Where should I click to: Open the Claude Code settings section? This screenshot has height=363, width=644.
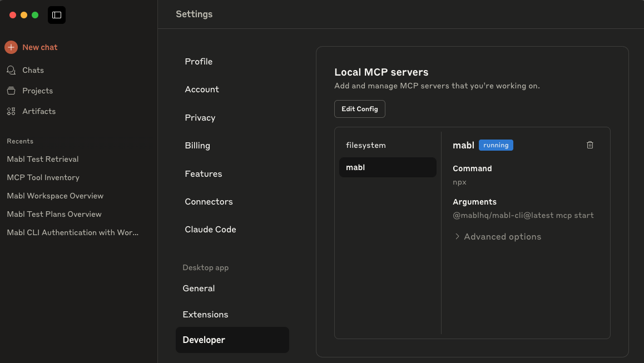click(210, 229)
